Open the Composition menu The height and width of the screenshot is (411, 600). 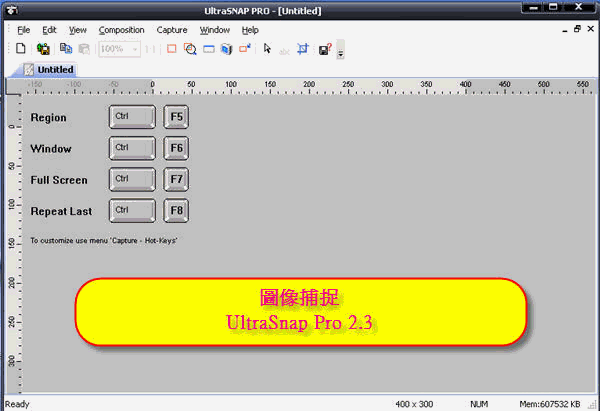pos(121,30)
